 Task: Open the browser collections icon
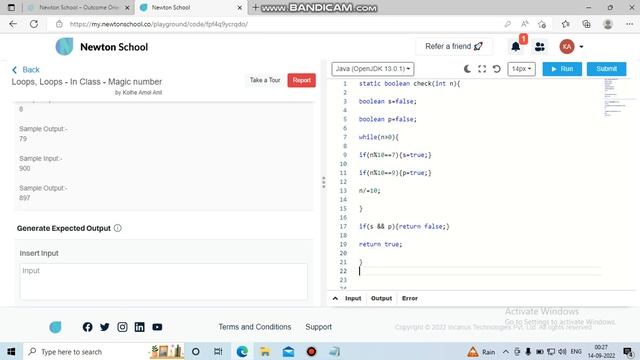(x=587, y=24)
